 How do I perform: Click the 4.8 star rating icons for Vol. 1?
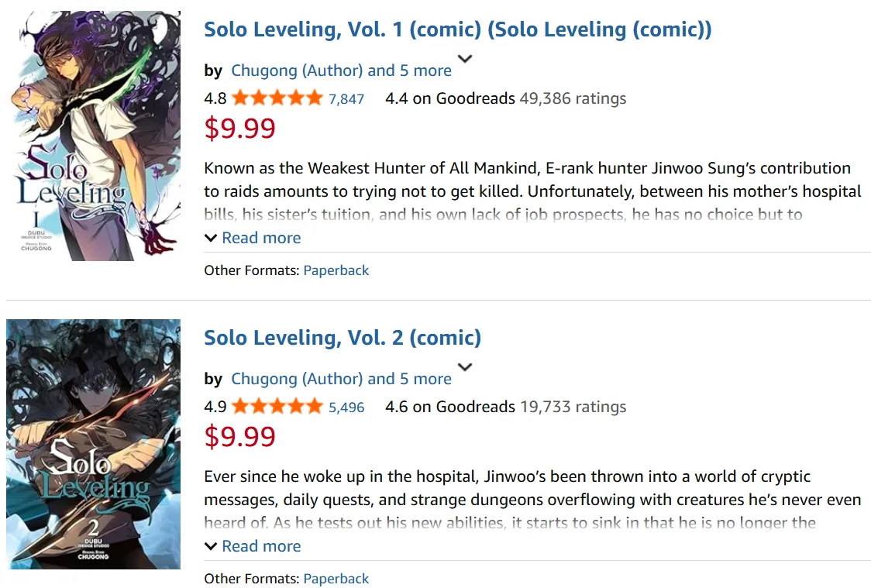[x=277, y=98]
